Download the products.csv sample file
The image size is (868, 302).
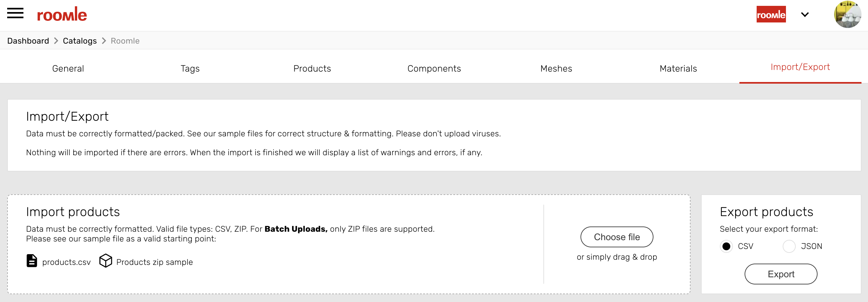(x=66, y=262)
